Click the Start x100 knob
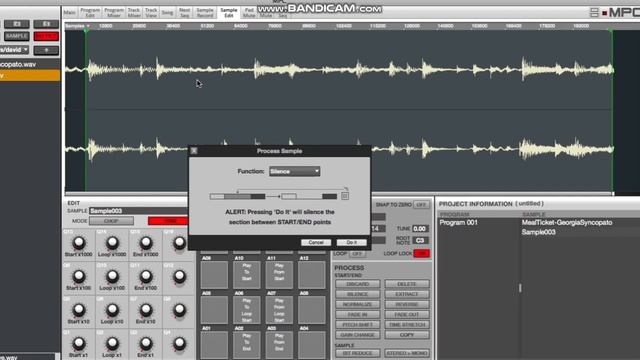The width and height of the screenshot is (640, 360). 79,276
